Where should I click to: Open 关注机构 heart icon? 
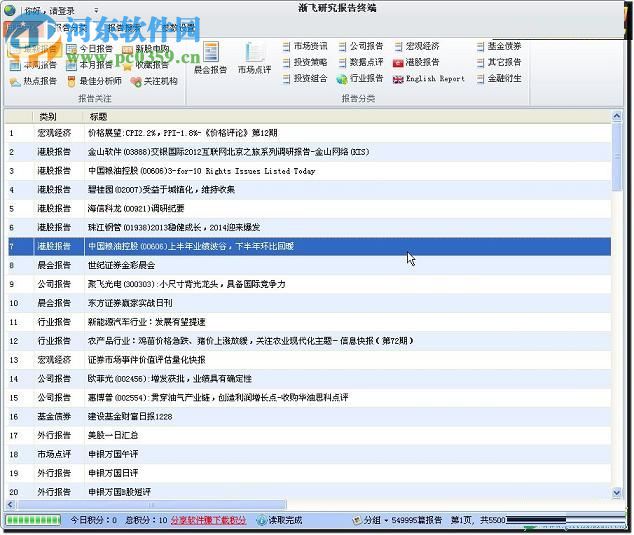154,81
